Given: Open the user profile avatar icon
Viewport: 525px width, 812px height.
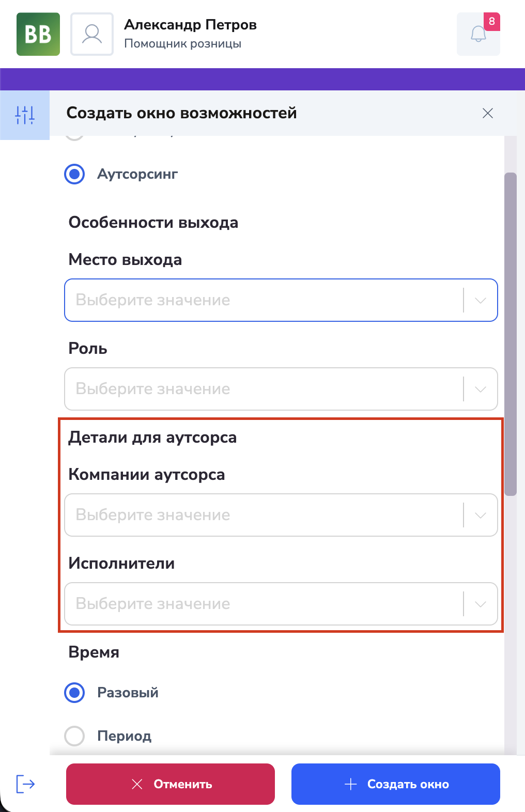Looking at the screenshot, I should (92, 34).
